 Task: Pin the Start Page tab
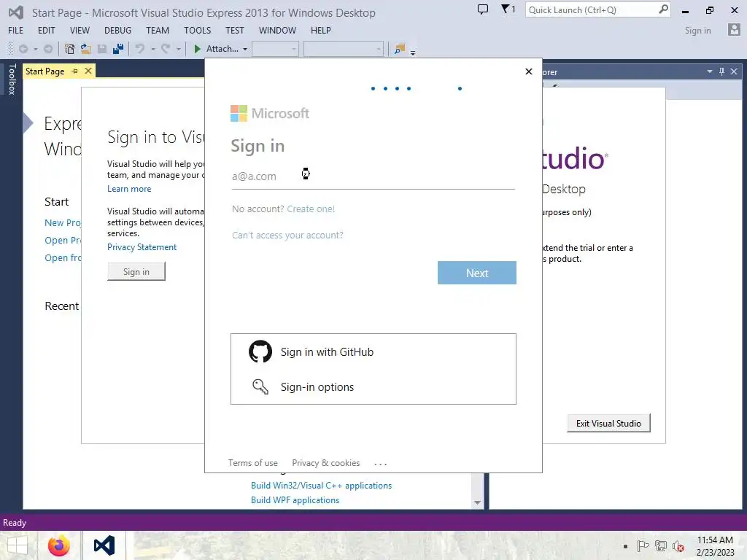point(75,71)
